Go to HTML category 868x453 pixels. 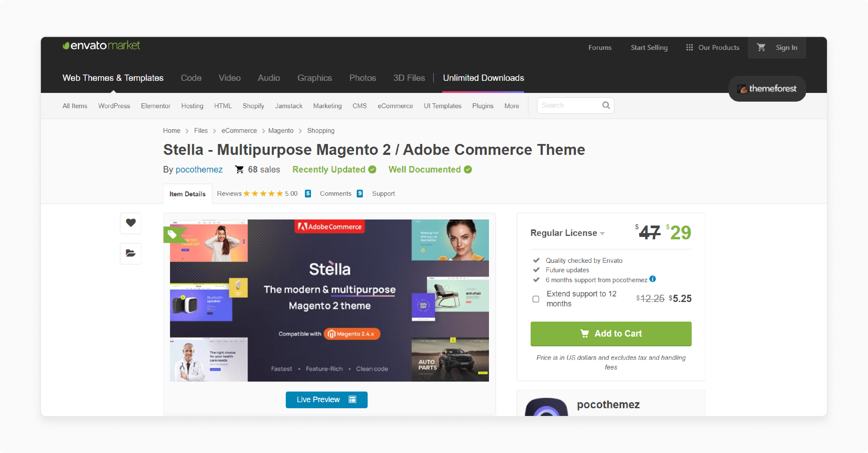coord(223,106)
